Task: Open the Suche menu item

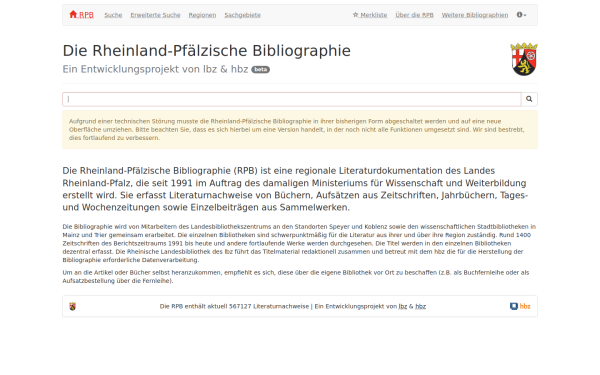Action: [x=113, y=15]
